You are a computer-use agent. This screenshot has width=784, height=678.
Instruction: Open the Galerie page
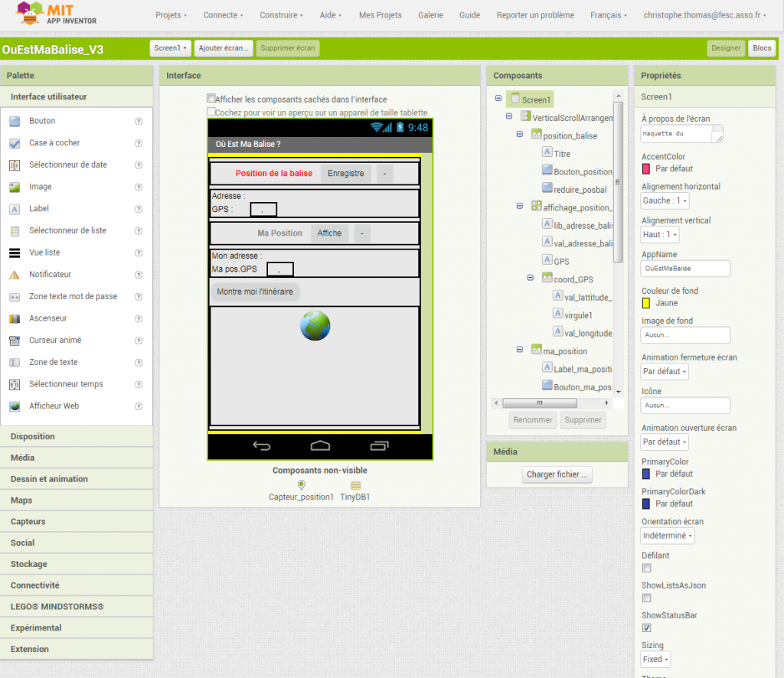click(x=430, y=15)
